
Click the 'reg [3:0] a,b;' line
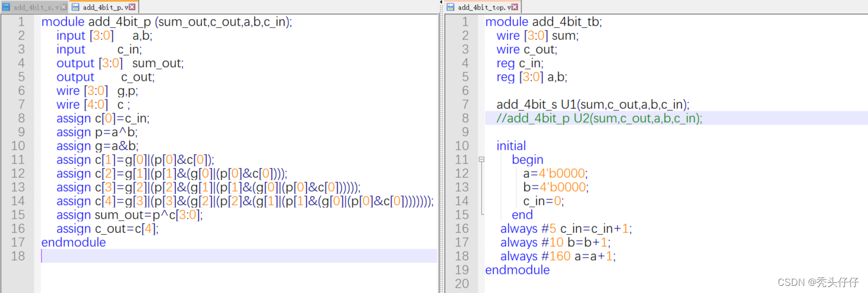(x=532, y=77)
